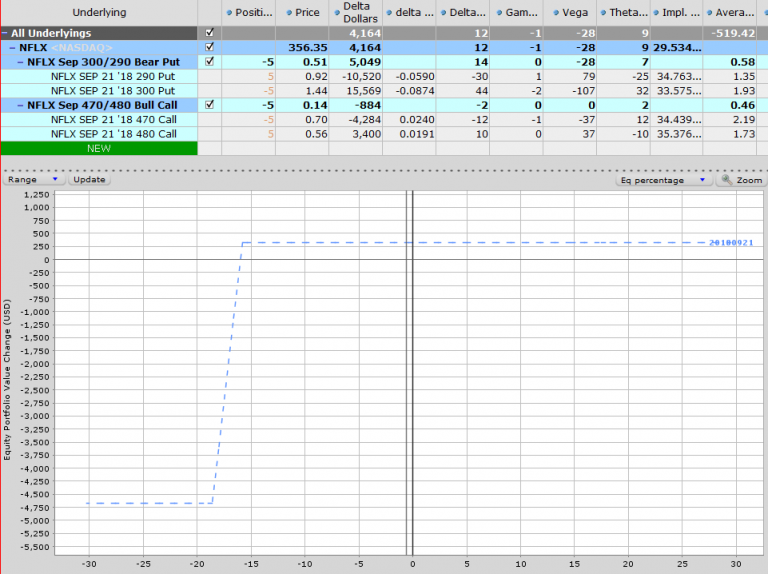Image resolution: width=768 pixels, height=574 pixels.
Task: Uncheck the All Underlyings checkbox
Action: click(x=209, y=33)
